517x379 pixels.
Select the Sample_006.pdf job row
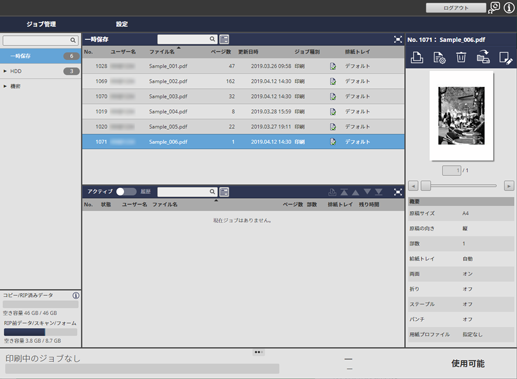[x=243, y=142]
